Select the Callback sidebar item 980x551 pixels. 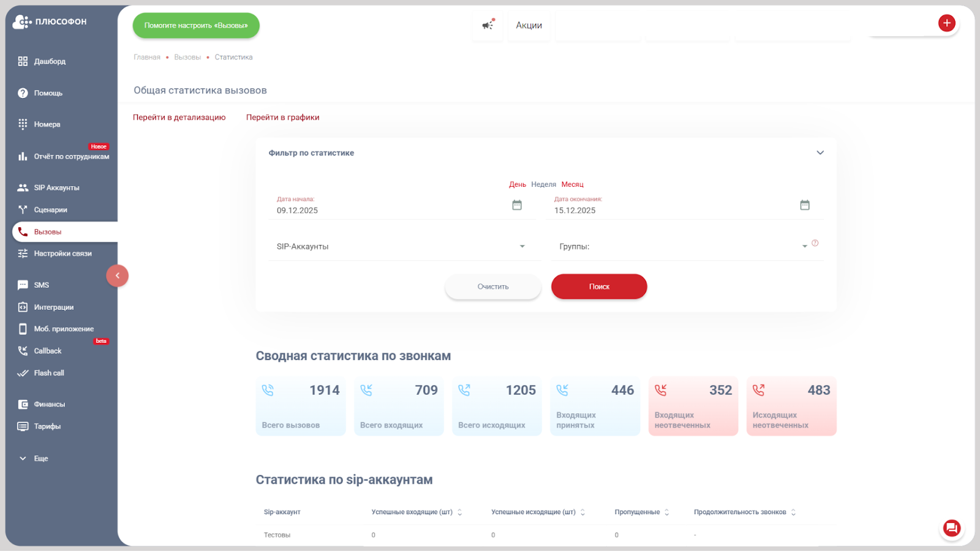tap(47, 350)
